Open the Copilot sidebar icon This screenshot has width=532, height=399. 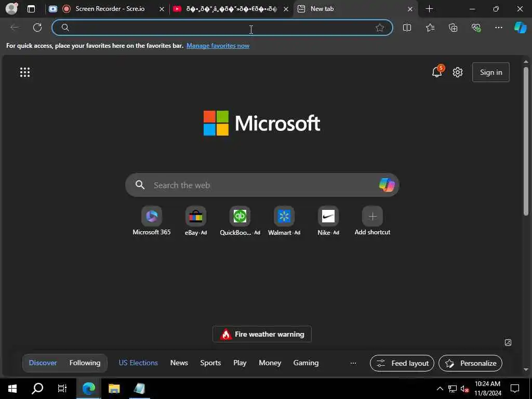coord(520,27)
